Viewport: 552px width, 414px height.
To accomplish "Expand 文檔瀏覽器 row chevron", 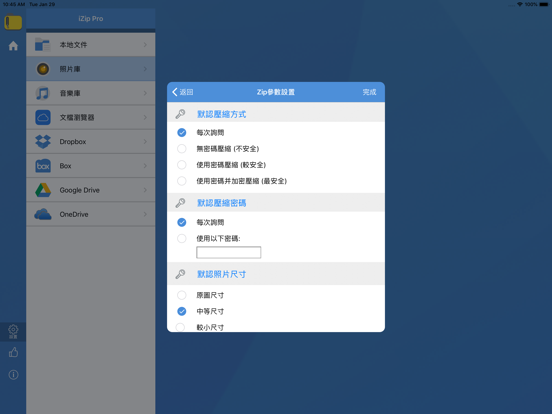I will (145, 117).
